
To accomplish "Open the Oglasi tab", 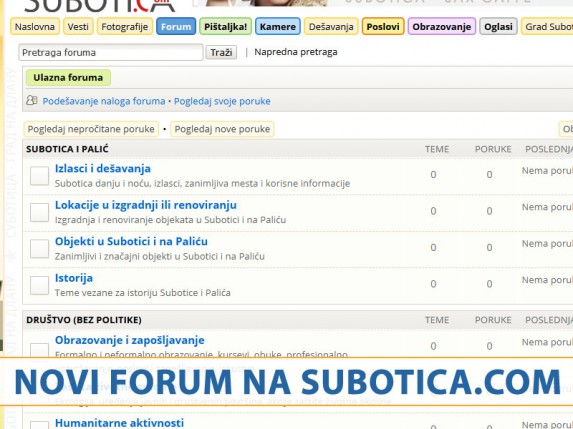I will pos(498,27).
